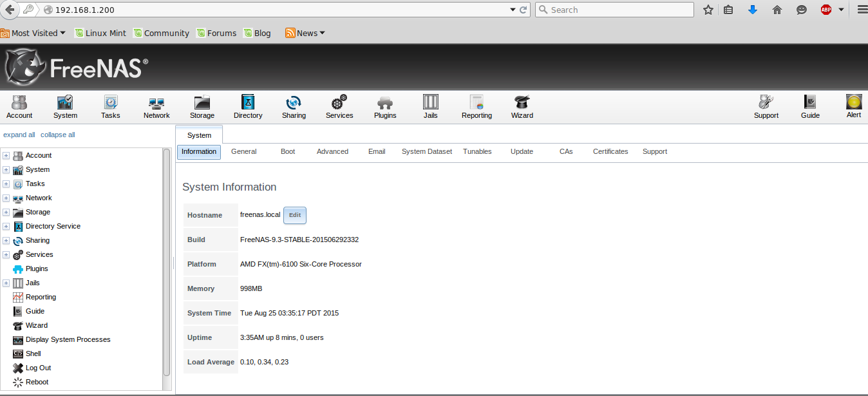Screen dimensions: 868x396
Task: Edit the hostname freenas.local
Action: (295, 215)
